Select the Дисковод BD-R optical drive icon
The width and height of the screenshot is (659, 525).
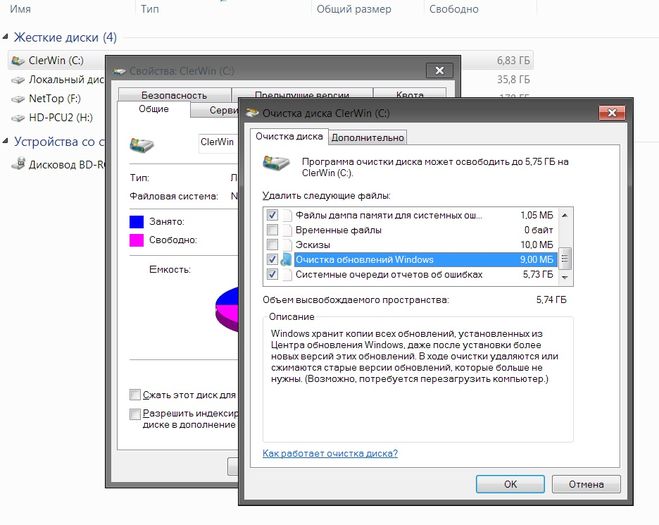tap(18, 164)
